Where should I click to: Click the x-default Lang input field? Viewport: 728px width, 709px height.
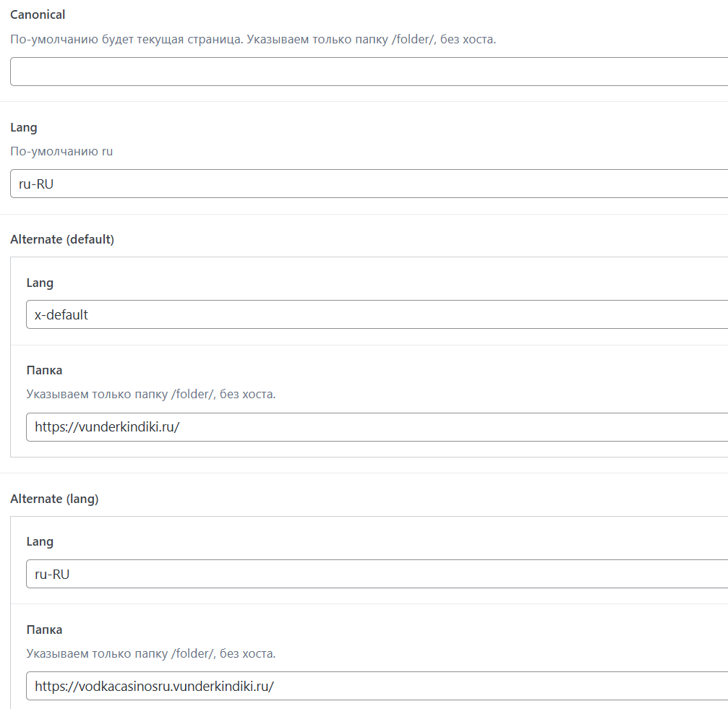(376, 314)
